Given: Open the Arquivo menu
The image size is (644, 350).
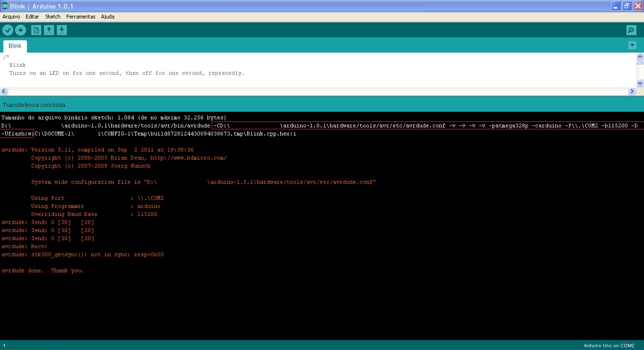Looking at the screenshot, I should (11, 17).
